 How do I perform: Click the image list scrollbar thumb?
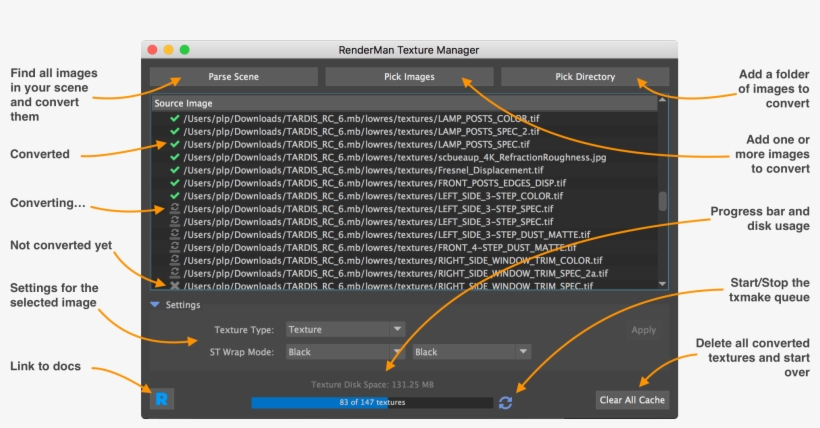click(663, 201)
